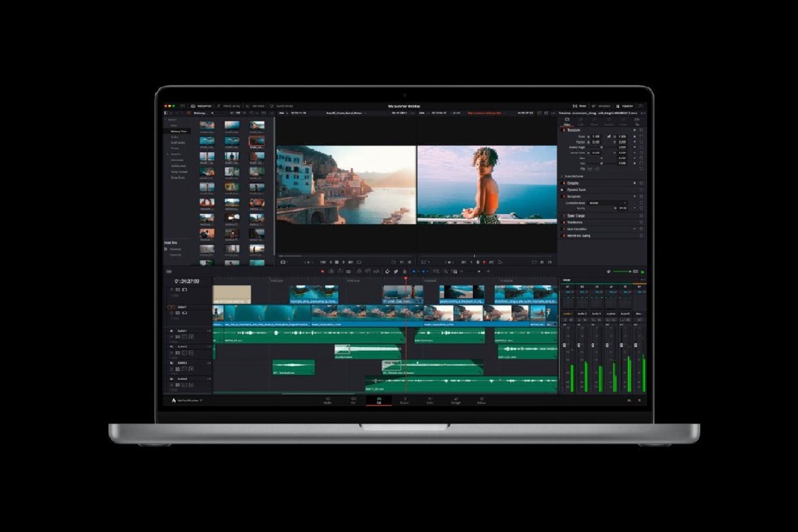Toggle the Mixer panel button
Image resolution: width=798 pixels, height=532 pixels.
[579, 106]
